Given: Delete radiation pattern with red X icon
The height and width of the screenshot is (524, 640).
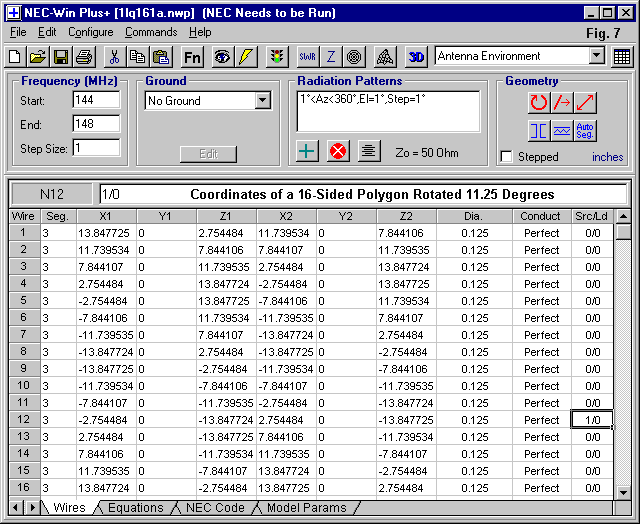Looking at the screenshot, I should pyautogui.click(x=338, y=152).
